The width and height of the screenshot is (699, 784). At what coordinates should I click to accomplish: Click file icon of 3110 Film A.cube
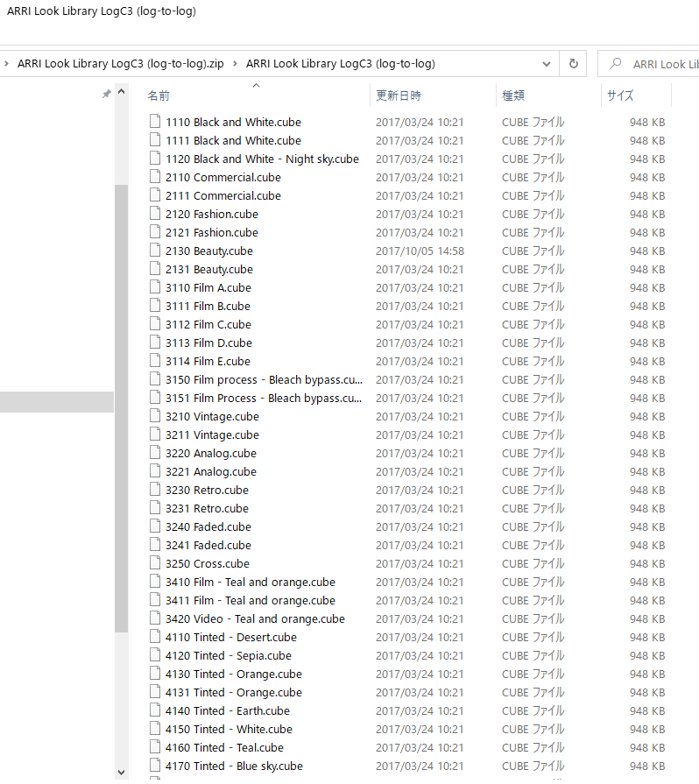click(x=156, y=287)
